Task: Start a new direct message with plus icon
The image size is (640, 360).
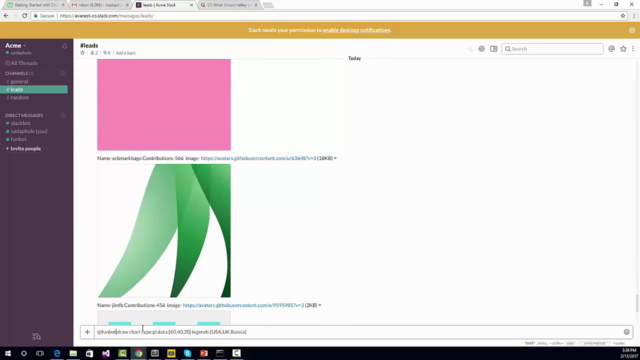Action: 63,116
